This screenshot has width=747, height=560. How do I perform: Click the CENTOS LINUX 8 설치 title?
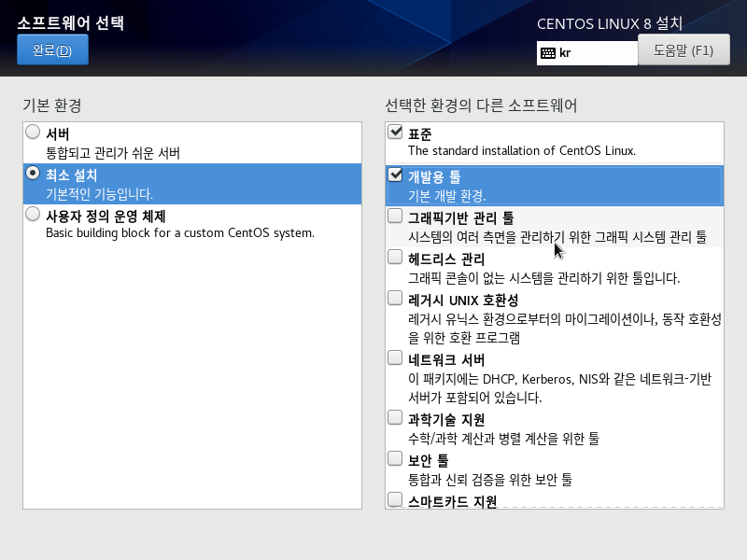[x=610, y=23]
